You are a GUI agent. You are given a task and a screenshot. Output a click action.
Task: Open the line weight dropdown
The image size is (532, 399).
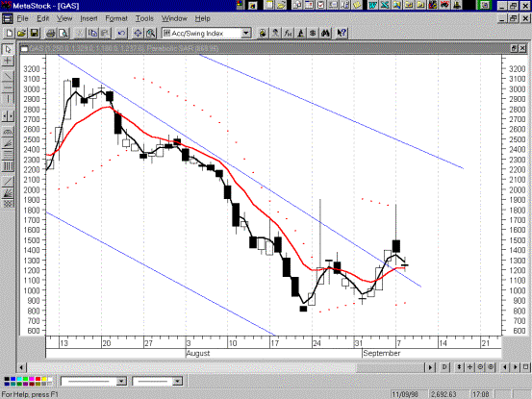(177, 382)
